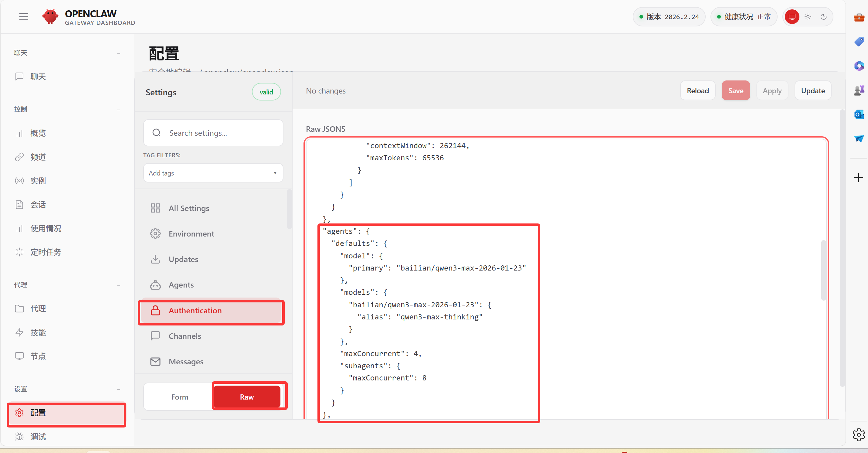Collapse the 控制 sidebar section

(x=118, y=110)
